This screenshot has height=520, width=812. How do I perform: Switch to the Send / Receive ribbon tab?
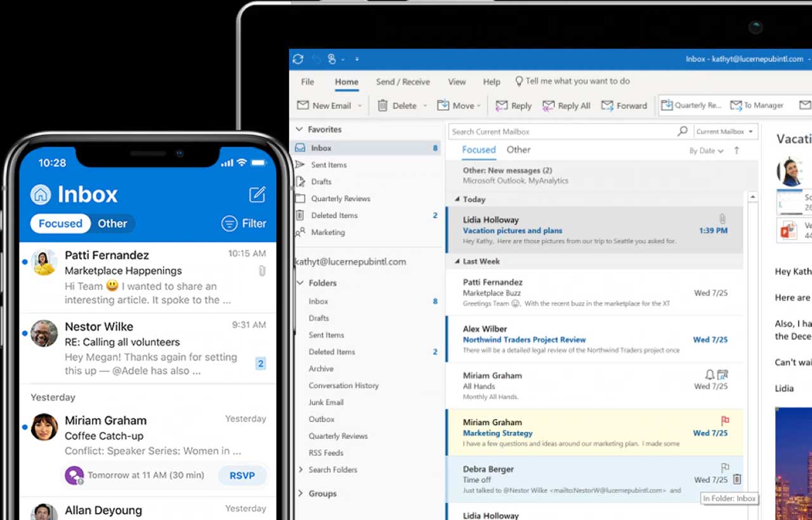tap(403, 81)
